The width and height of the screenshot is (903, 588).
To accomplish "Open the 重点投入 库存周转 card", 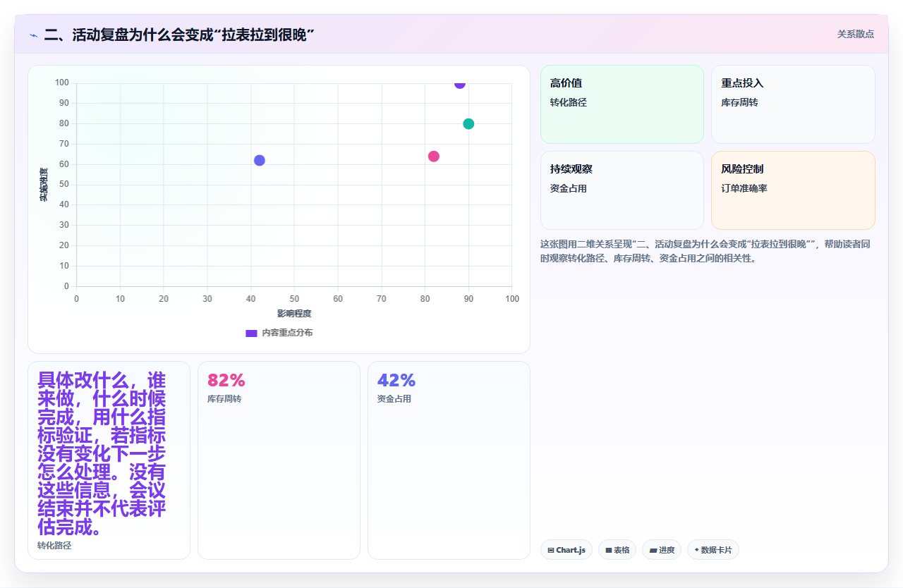I will 793,104.
